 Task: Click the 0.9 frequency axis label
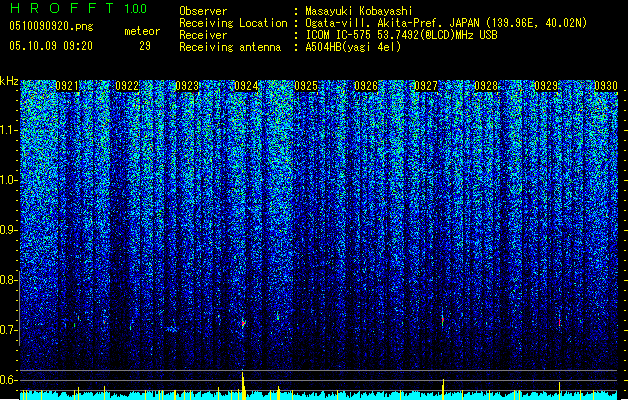point(9,230)
